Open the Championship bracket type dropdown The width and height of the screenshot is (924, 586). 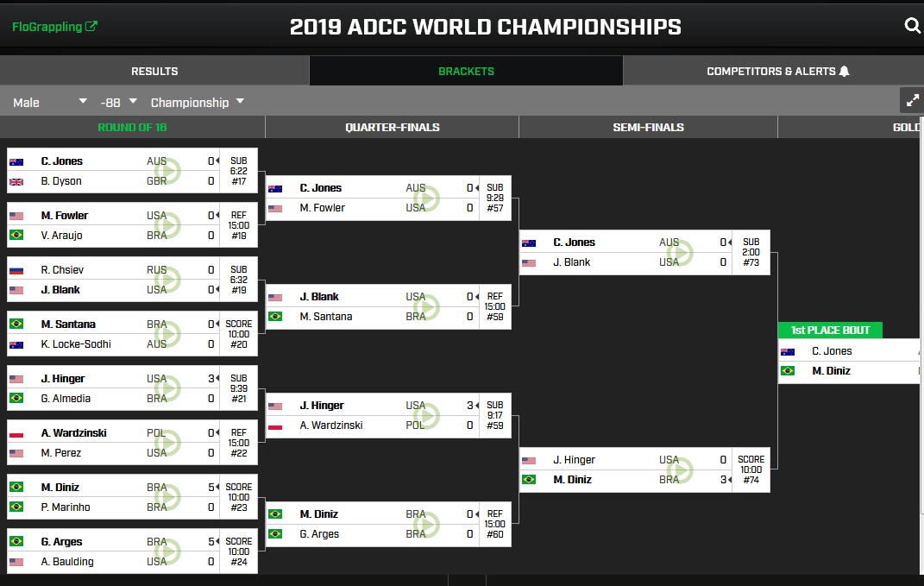pos(198,102)
